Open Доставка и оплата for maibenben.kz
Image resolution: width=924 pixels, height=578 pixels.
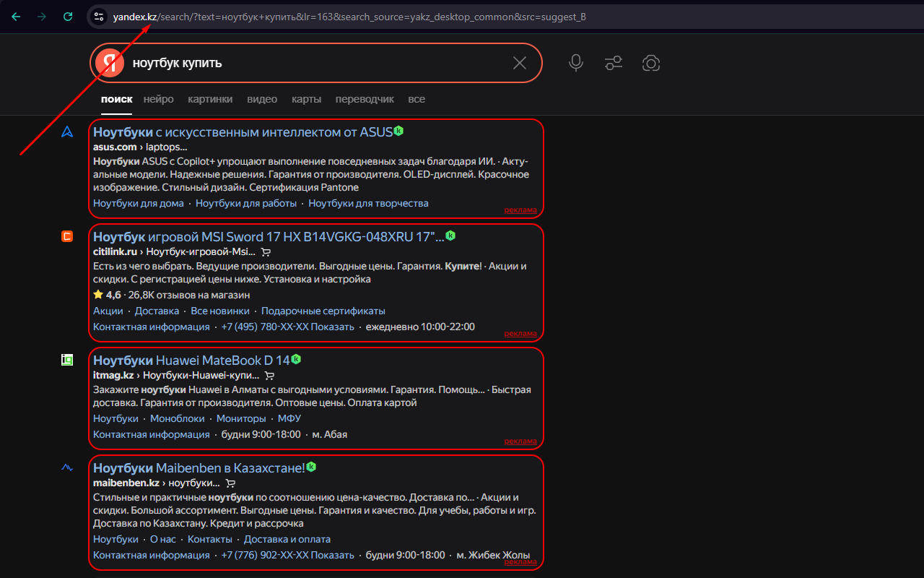287,539
